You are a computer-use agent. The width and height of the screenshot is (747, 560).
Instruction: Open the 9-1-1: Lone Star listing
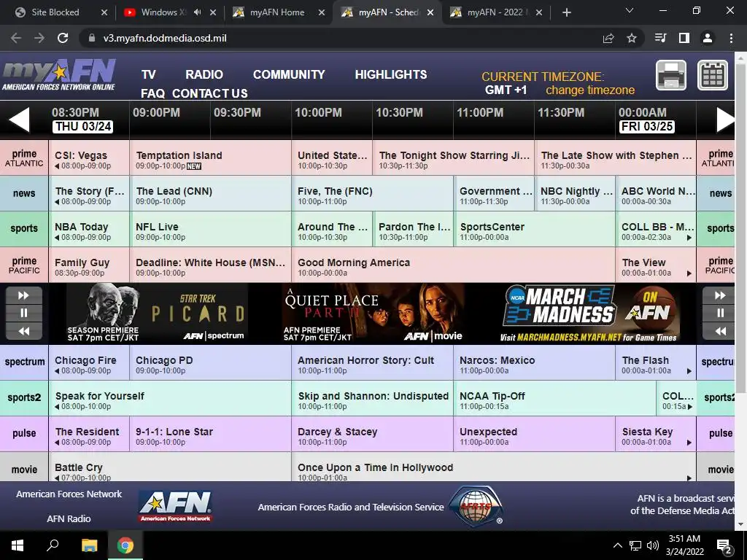(x=210, y=433)
